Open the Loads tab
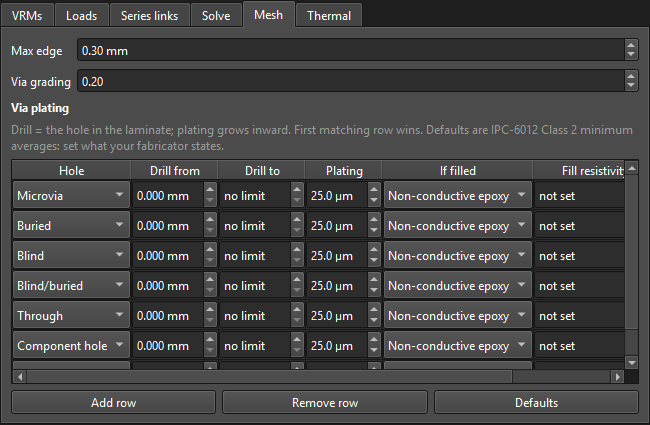The height and width of the screenshot is (425, 650). pos(81,16)
